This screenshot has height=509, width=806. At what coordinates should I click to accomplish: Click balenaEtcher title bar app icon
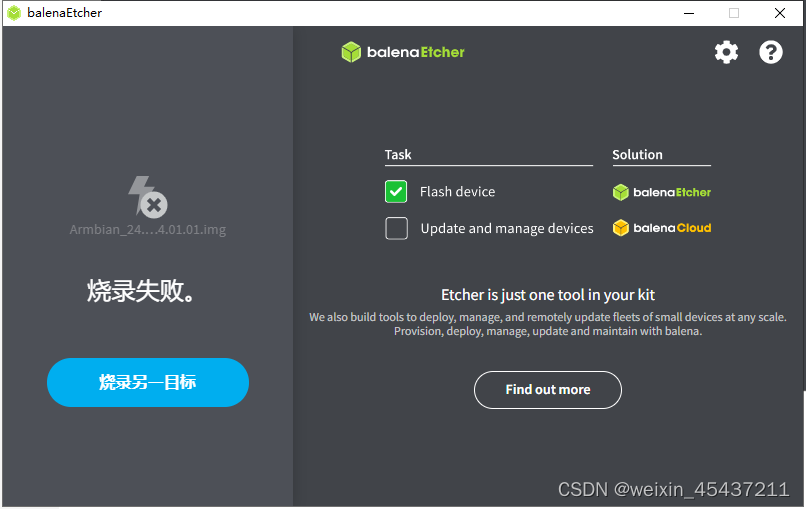click(14, 13)
